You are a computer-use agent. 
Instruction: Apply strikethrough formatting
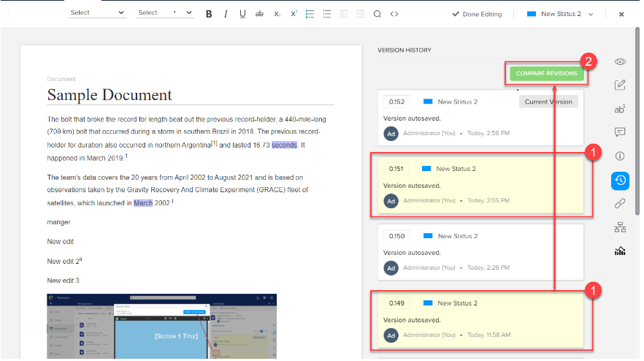click(x=260, y=14)
